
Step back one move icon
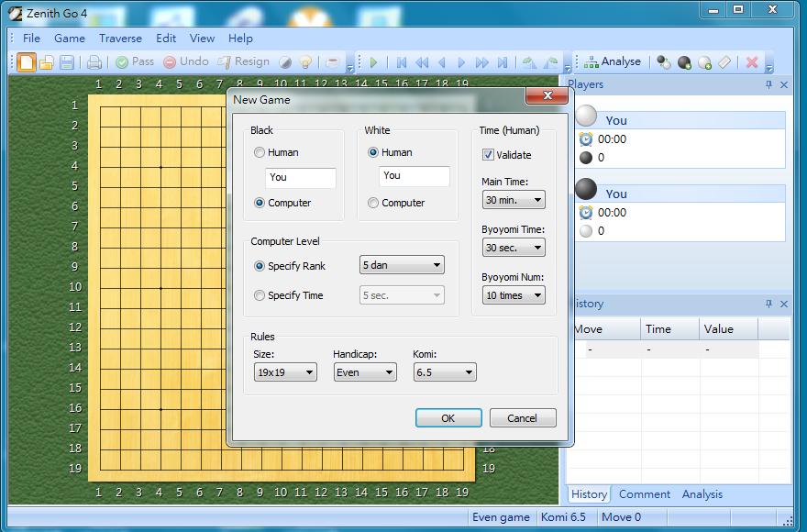pos(442,62)
